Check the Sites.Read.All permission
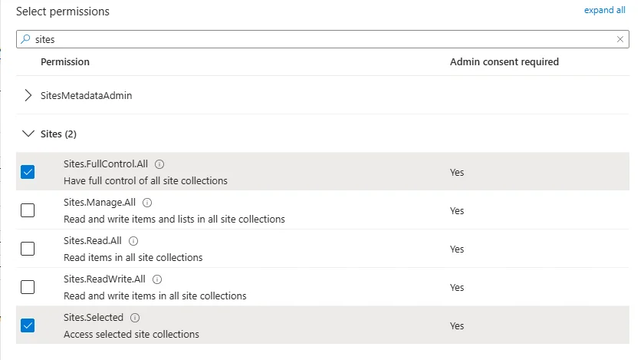The width and height of the screenshot is (644, 360). click(28, 249)
